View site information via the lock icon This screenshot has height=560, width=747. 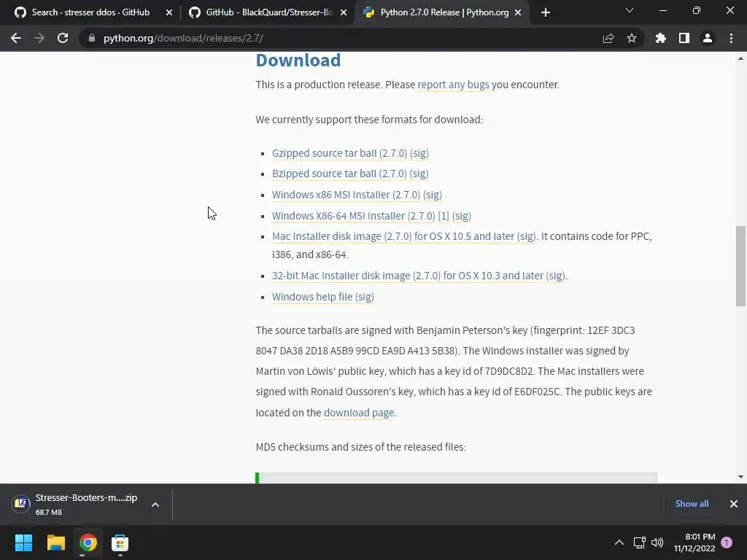pos(91,38)
